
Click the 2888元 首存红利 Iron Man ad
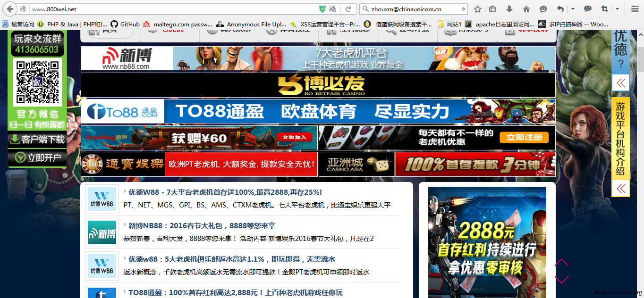(487, 242)
